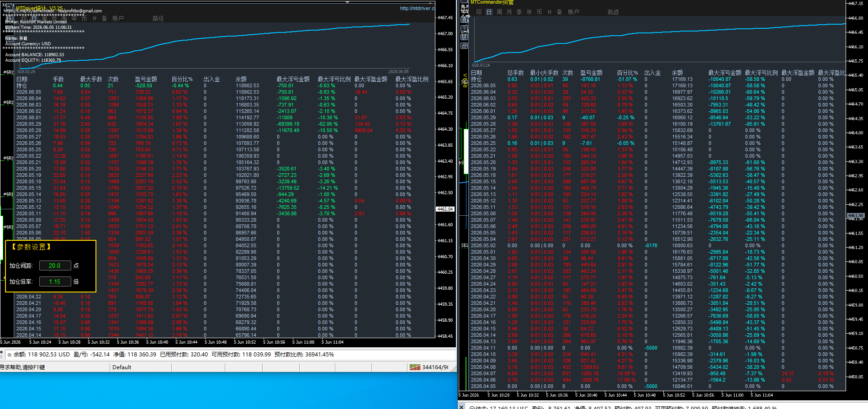Click the 加仓间距 input field showing 20.0
This screenshot has width=868, height=409.
55,266
